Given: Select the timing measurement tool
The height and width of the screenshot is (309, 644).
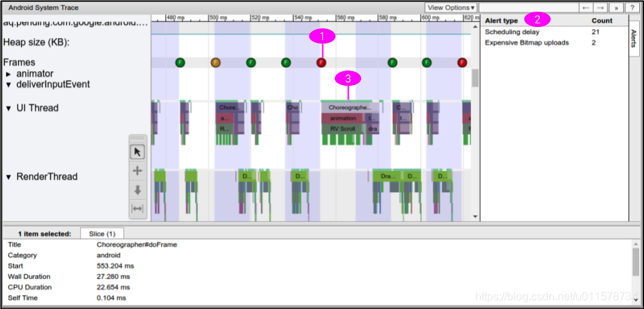Looking at the screenshot, I should pyautogui.click(x=138, y=209).
